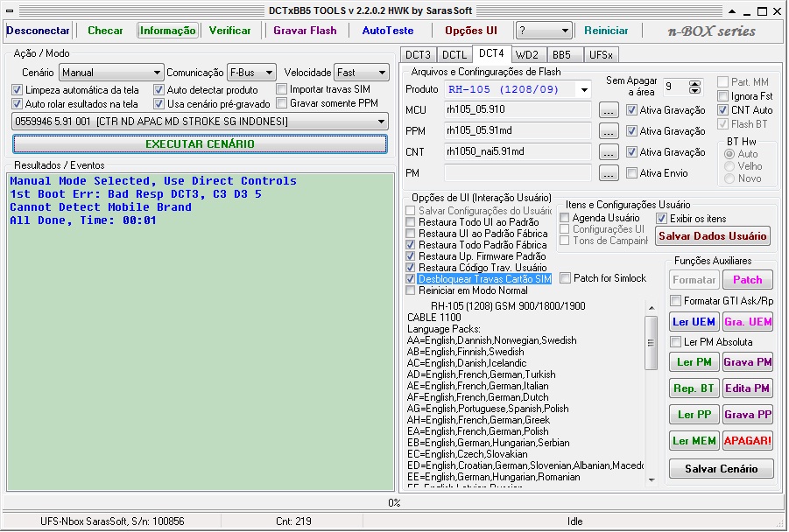Click the Edita PM button
This screenshot has width=789, height=532.
747,388
